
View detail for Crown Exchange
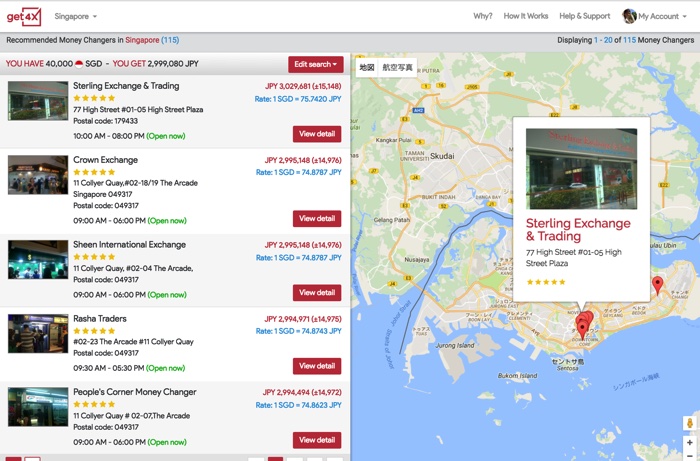(317, 219)
